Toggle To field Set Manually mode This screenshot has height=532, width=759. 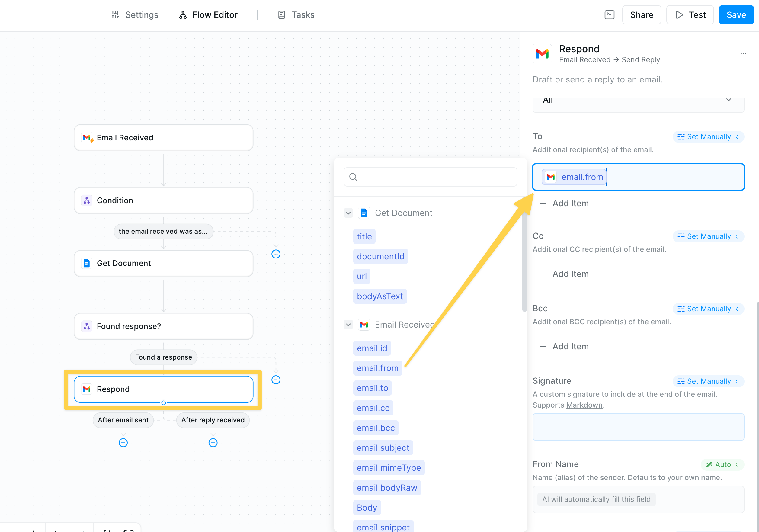708,136
